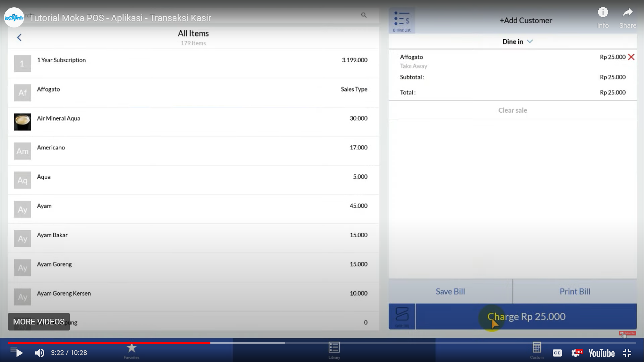This screenshot has height=362, width=644.
Task: Click the 1 Year Subscription tile
Action: pyautogui.click(x=22, y=64)
